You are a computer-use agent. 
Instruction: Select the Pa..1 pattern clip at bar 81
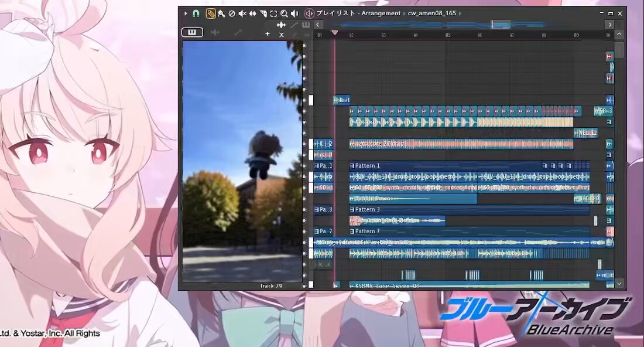323,166
